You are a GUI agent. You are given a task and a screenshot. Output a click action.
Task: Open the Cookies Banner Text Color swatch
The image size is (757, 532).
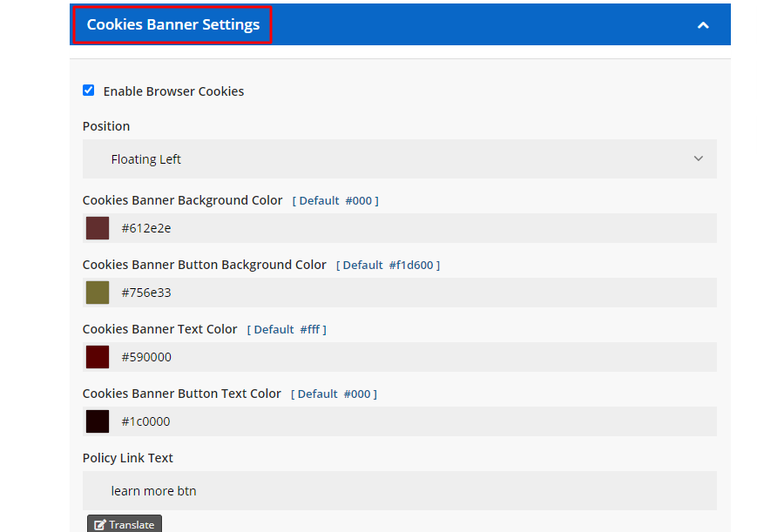98,357
